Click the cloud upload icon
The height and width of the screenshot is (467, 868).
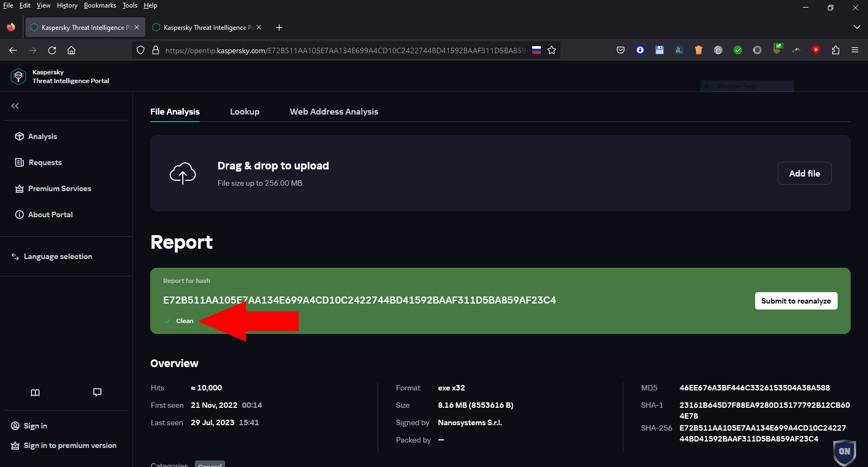tap(183, 173)
